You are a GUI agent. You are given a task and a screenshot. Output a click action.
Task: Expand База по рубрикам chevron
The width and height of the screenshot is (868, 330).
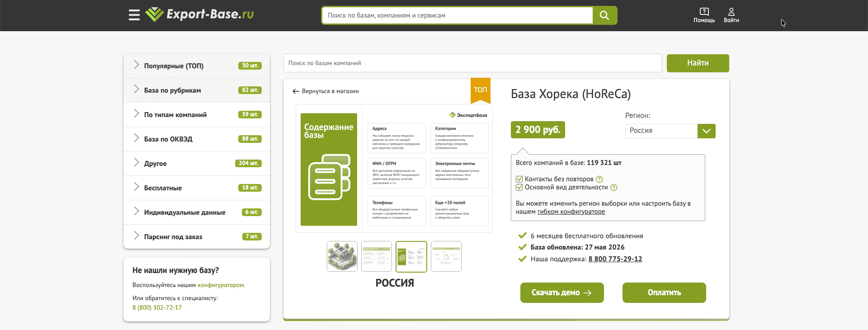coord(136,90)
